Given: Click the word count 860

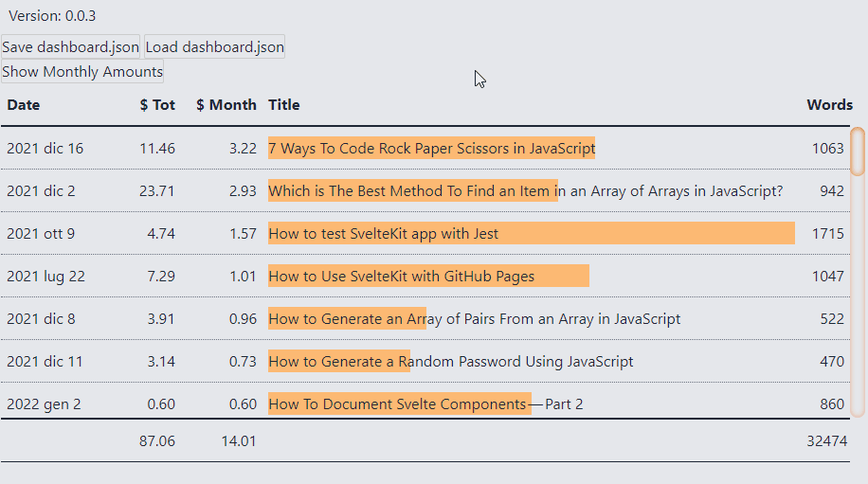Looking at the screenshot, I should coord(831,403).
